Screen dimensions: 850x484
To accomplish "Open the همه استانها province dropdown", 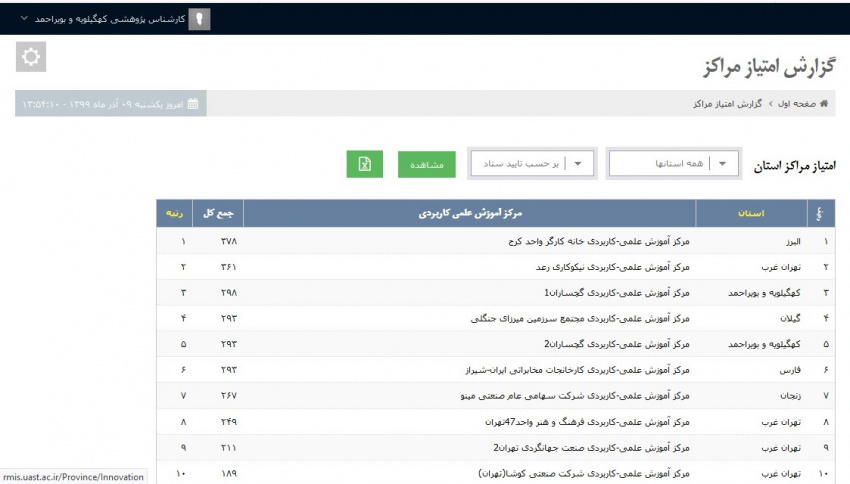I will tap(674, 164).
